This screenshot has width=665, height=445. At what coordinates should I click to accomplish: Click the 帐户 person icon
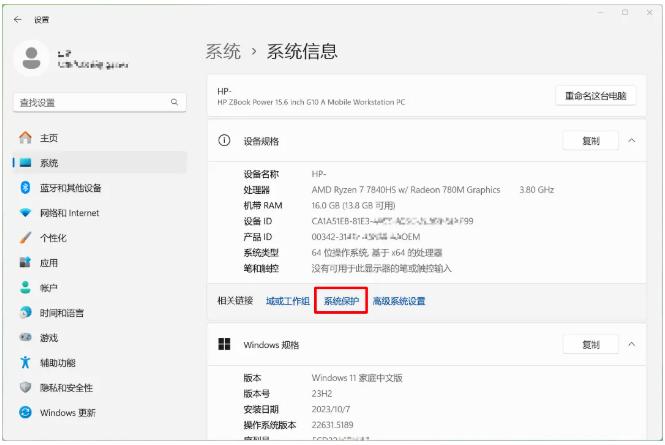click(x=25, y=288)
